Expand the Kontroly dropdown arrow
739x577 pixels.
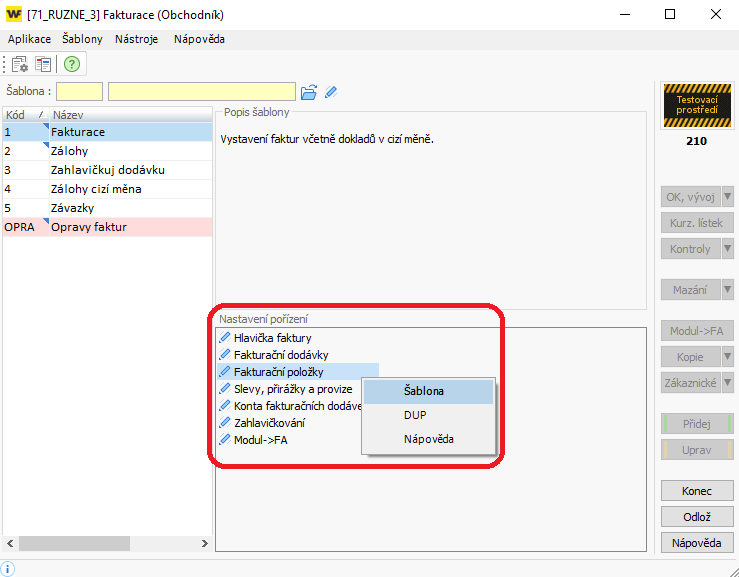pyautogui.click(x=728, y=248)
